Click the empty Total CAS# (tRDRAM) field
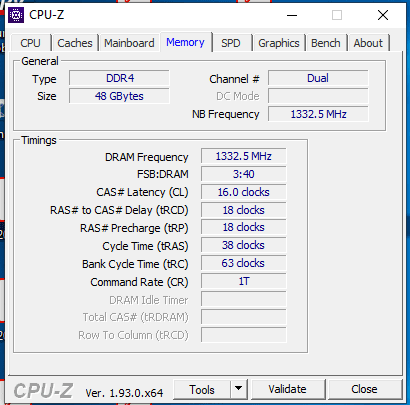The image size is (410, 405). pos(244,317)
